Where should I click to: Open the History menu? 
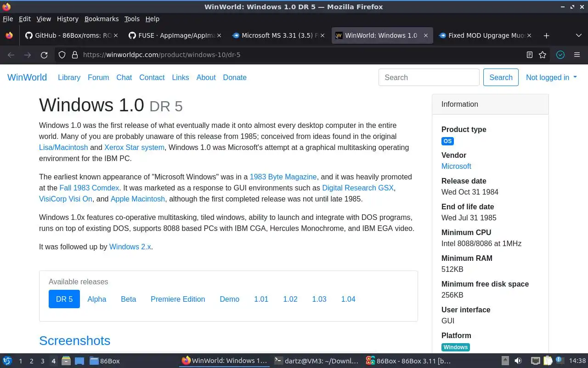68,19
